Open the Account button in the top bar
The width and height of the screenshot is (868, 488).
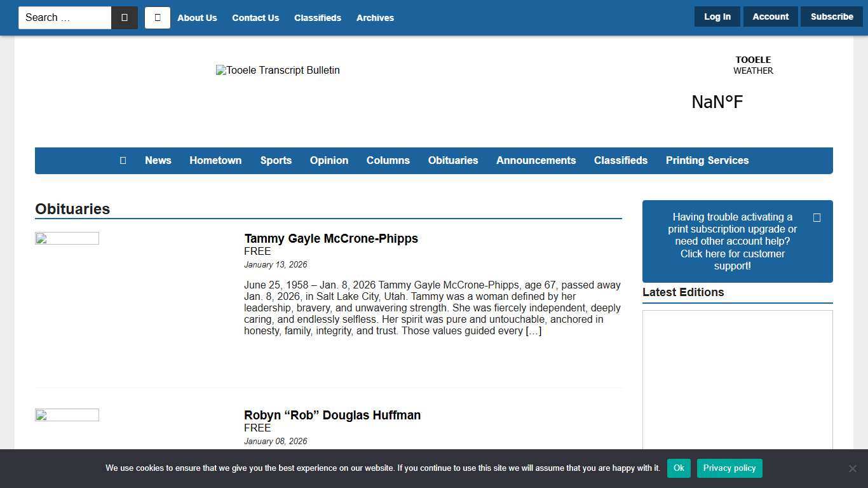770,17
